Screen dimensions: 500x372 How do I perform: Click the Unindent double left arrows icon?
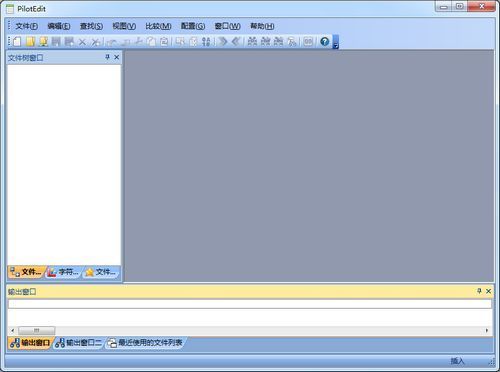click(236, 42)
